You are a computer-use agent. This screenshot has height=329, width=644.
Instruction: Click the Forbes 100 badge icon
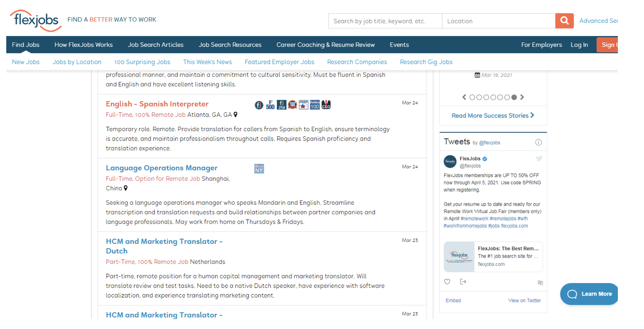[315, 104]
